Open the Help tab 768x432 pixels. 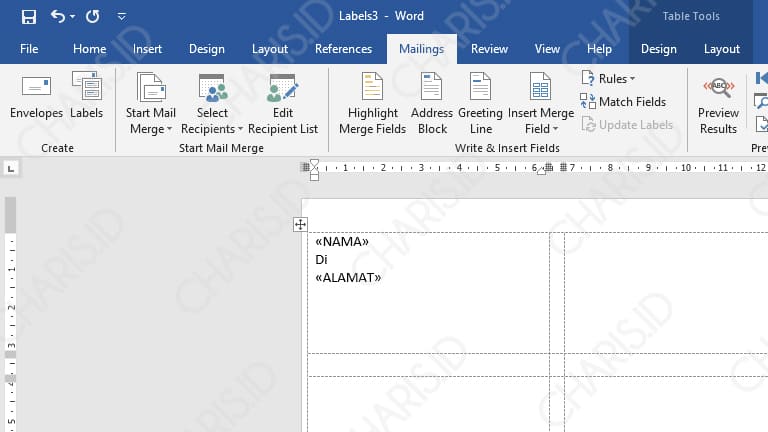point(599,49)
